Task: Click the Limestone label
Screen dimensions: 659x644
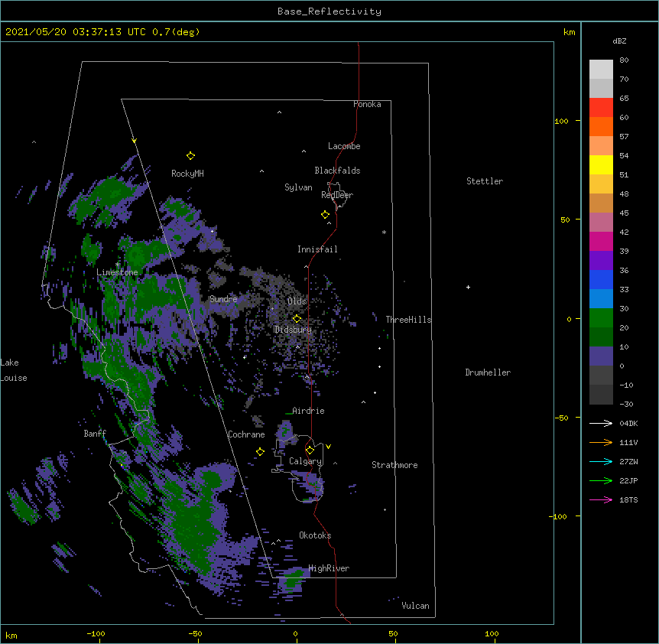Action: (117, 272)
